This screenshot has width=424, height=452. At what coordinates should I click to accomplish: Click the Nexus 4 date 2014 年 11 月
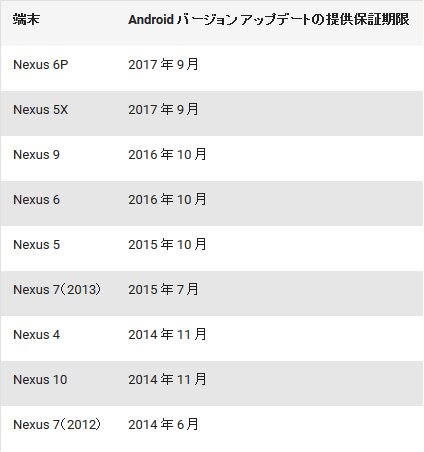[167, 334]
